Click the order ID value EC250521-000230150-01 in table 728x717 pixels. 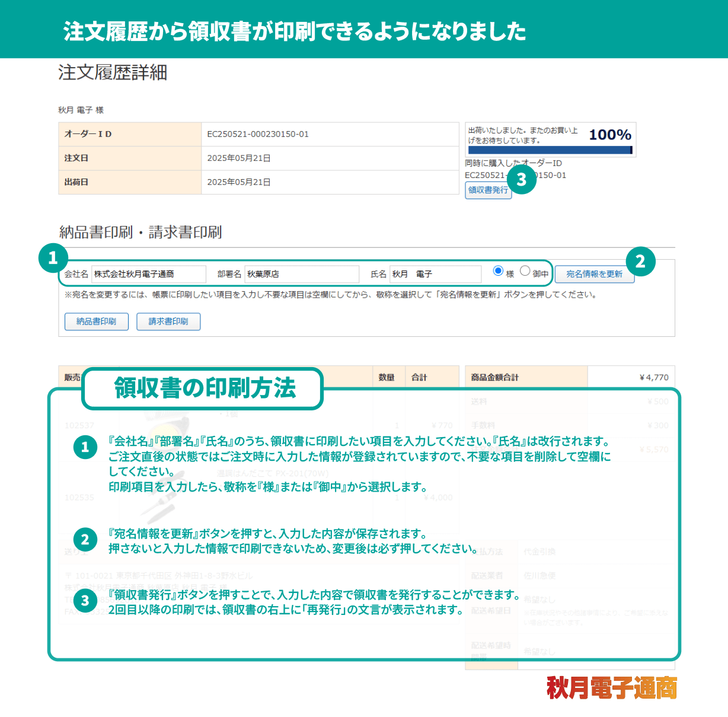tap(258, 134)
